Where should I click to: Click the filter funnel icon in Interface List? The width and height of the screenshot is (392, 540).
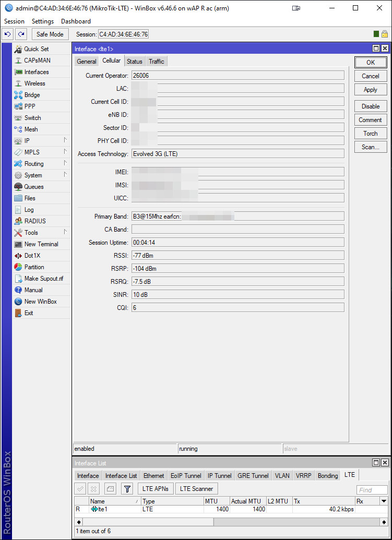127,489
